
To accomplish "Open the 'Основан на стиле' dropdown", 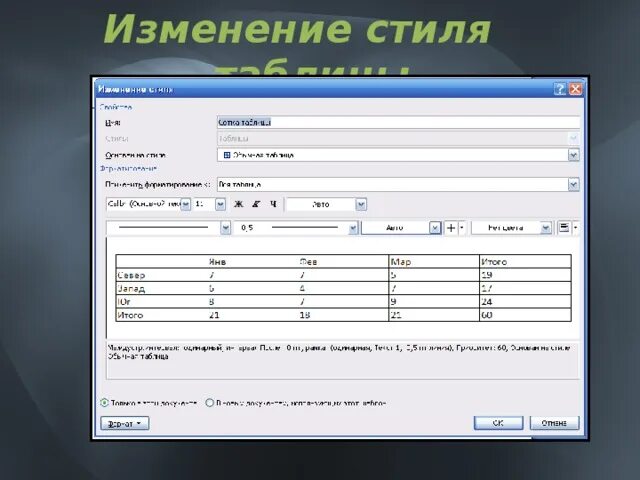I will click(x=573, y=155).
